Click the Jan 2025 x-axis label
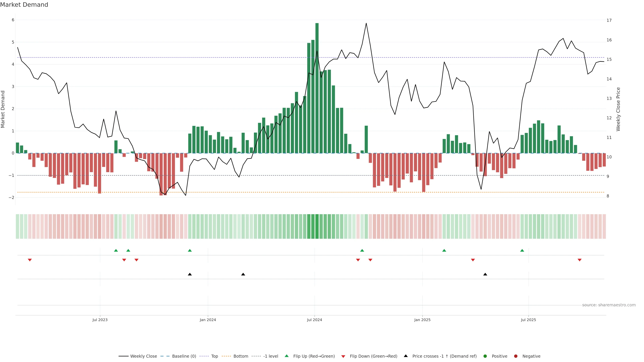This screenshot has width=644, height=362. [x=422, y=320]
